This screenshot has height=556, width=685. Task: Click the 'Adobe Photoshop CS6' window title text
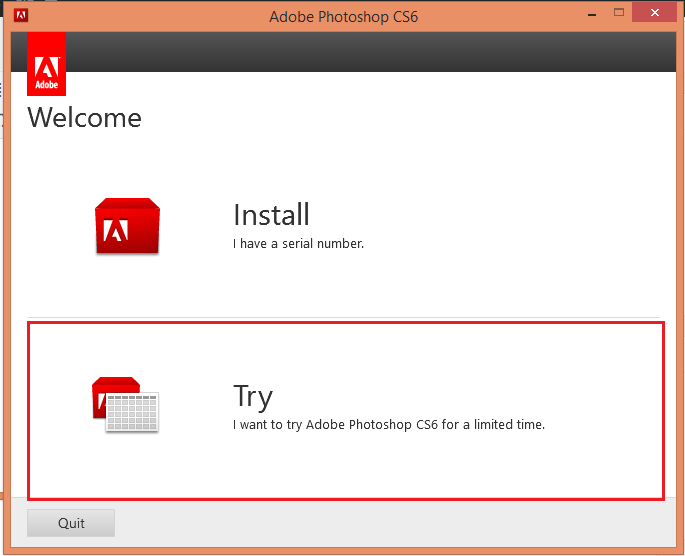pyautogui.click(x=341, y=16)
